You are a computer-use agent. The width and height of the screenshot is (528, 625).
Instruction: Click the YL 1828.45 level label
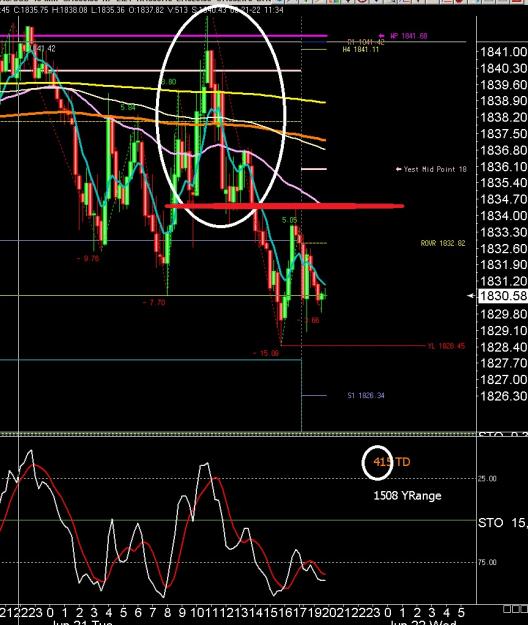click(446, 346)
